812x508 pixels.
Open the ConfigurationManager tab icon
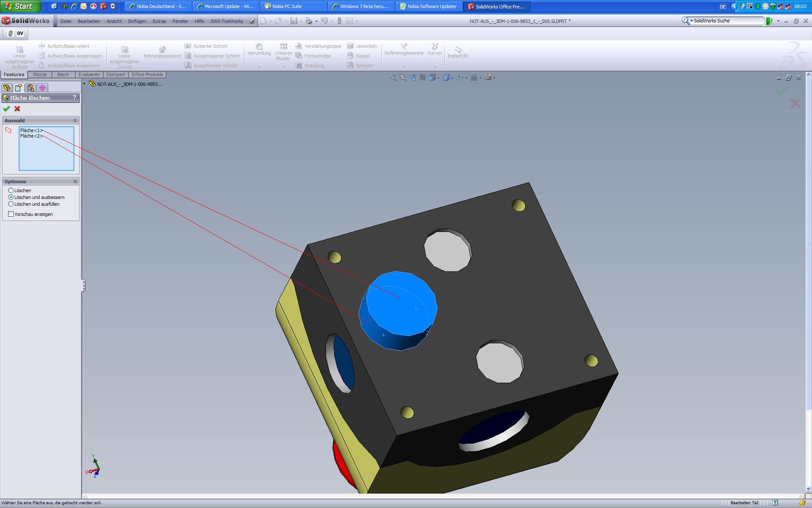30,88
